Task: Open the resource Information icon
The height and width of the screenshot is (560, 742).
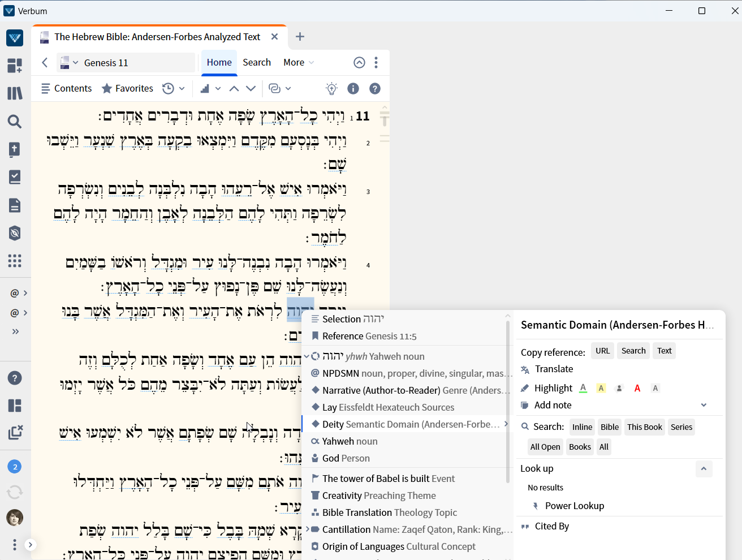Action: point(353,88)
